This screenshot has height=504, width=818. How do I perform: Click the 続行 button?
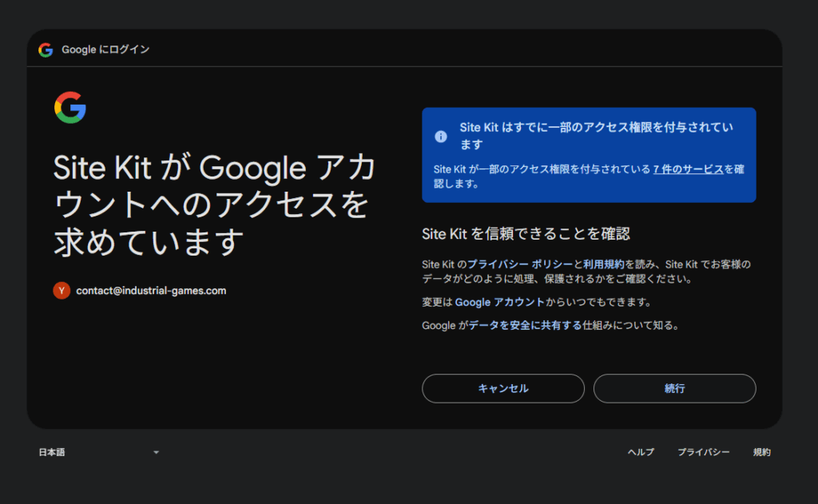pos(674,388)
